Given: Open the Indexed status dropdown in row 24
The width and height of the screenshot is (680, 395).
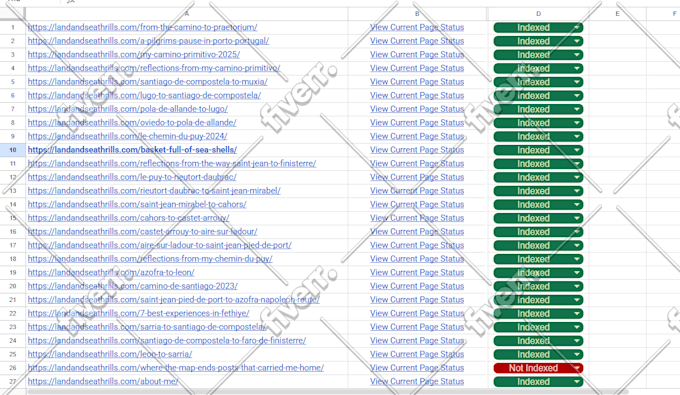Looking at the screenshot, I should coord(538,341).
